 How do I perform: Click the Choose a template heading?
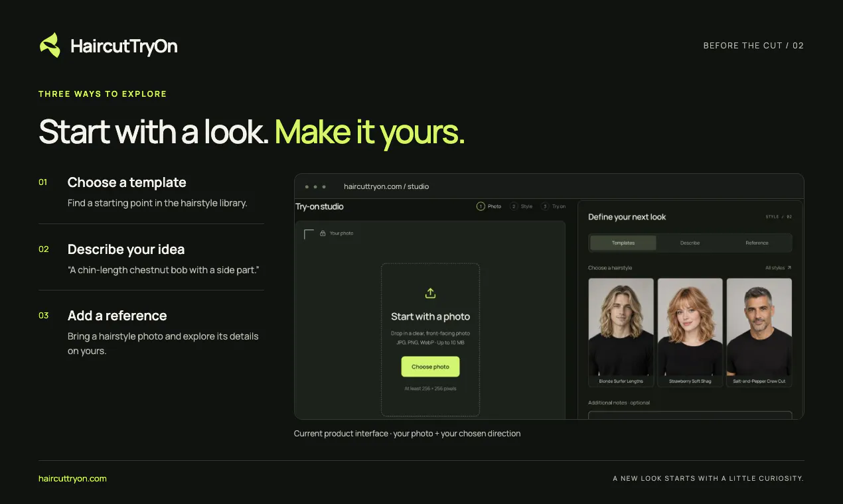pos(127,182)
